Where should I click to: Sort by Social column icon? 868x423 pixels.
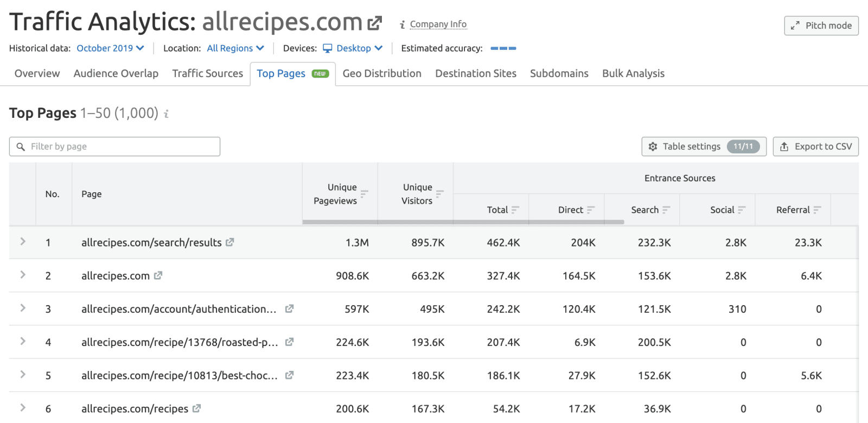click(742, 210)
